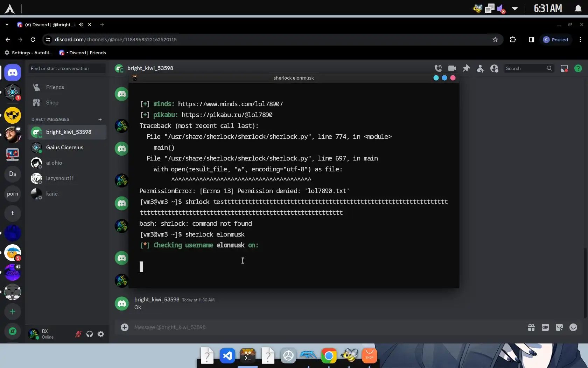Open Discord home direct messages button

click(13, 73)
